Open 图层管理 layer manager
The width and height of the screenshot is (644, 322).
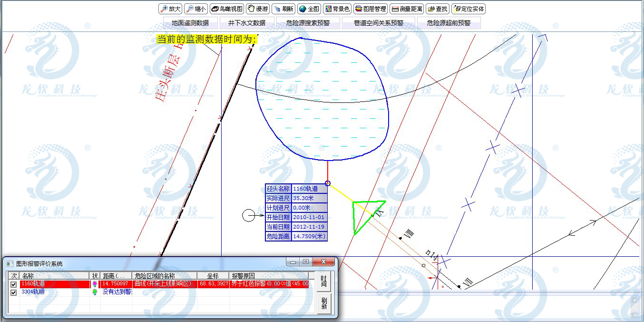pyautogui.click(x=370, y=9)
